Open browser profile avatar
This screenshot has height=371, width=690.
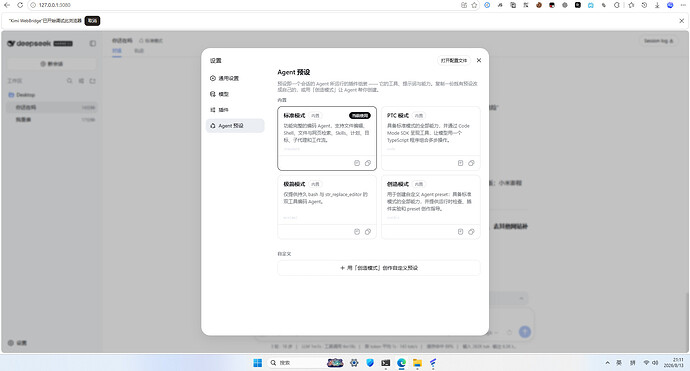click(670, 5)
